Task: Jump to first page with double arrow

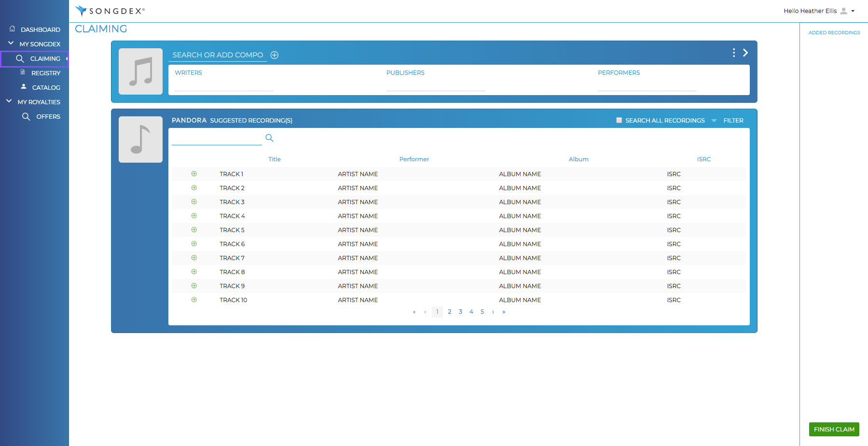Action: coord(414,312)
